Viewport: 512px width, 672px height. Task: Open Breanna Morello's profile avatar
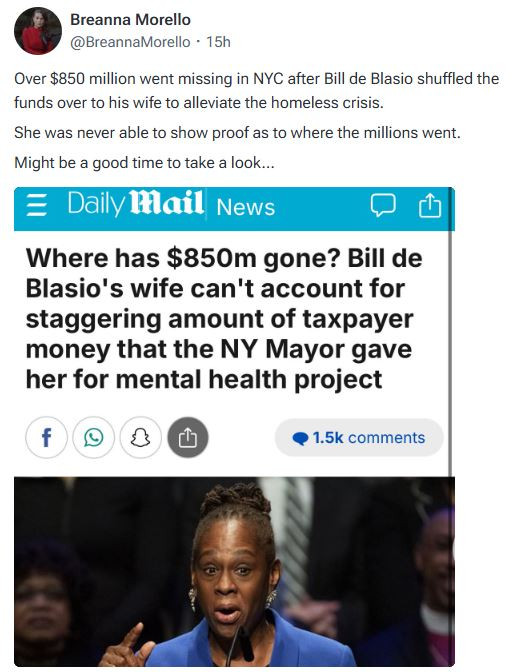tap(38, 31)
